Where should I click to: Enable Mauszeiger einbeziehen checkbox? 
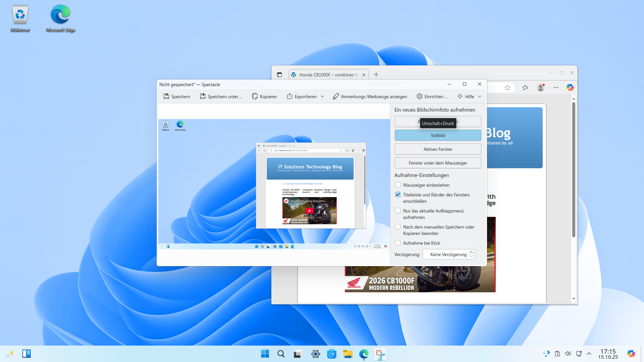pyautogui.click(x=398, y=185)
